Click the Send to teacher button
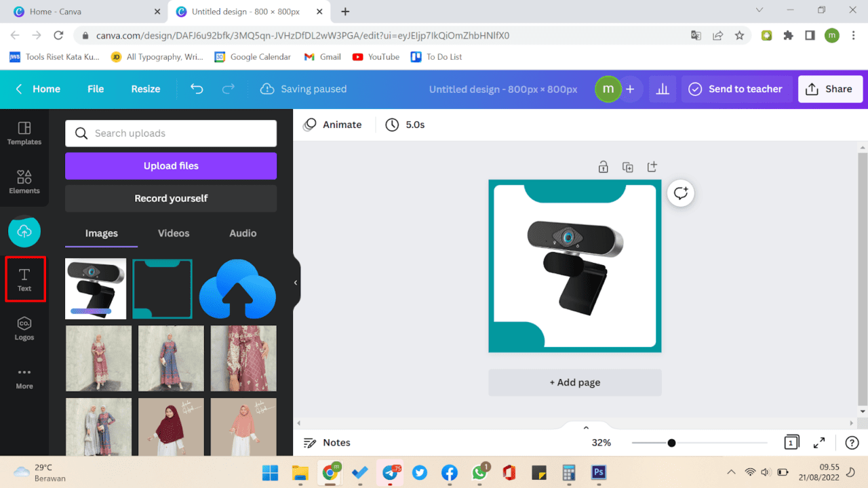The image size is (868, 488). pyautogui.click(x=736, y=89)
